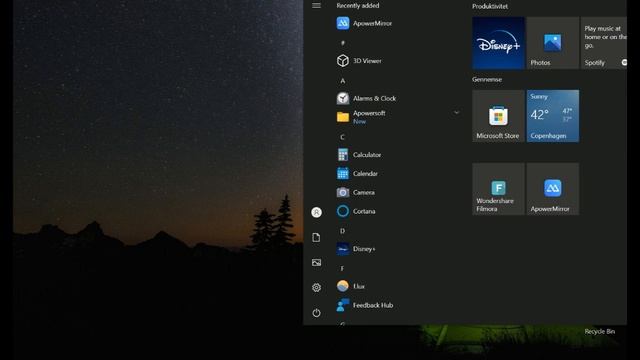640x360 pixels.
Task: Click the letter A section header
Action: tap(342, 81)
